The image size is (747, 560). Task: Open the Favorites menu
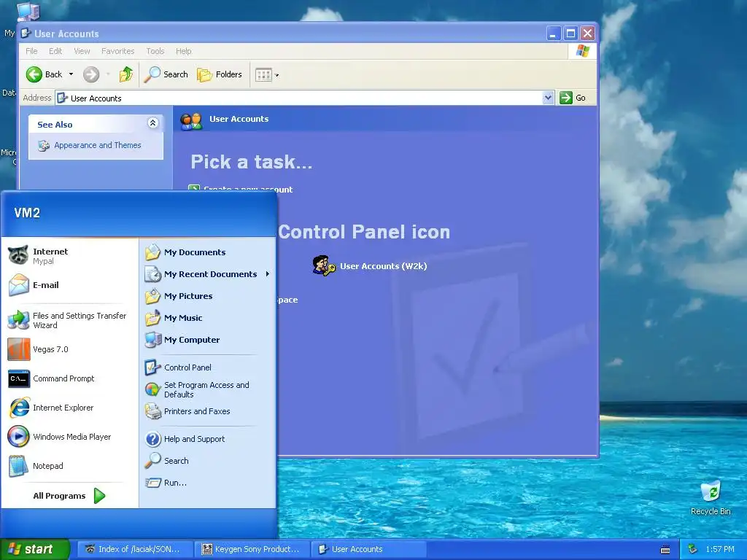[117, 51]
